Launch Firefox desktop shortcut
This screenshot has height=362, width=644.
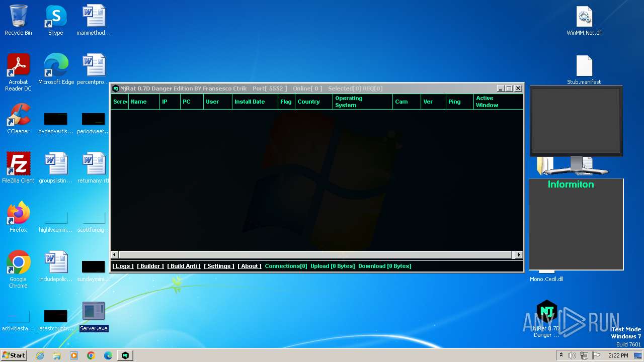(18, 218)
